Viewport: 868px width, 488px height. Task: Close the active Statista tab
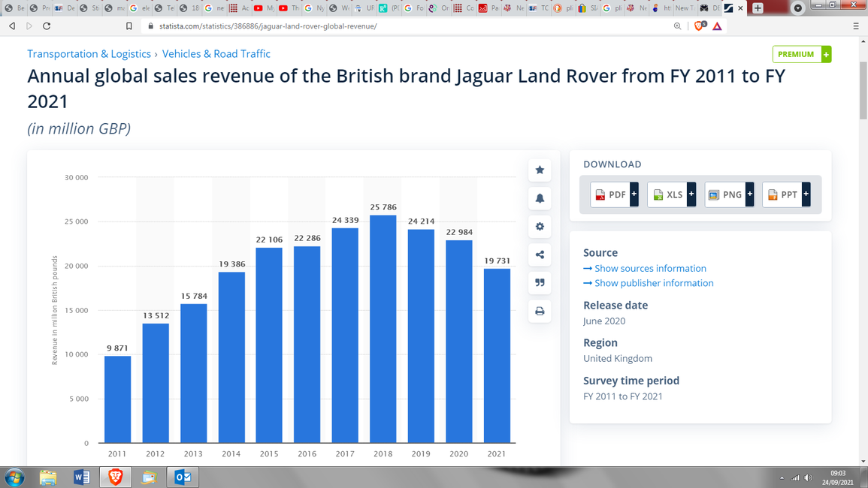tap(741, 8)
